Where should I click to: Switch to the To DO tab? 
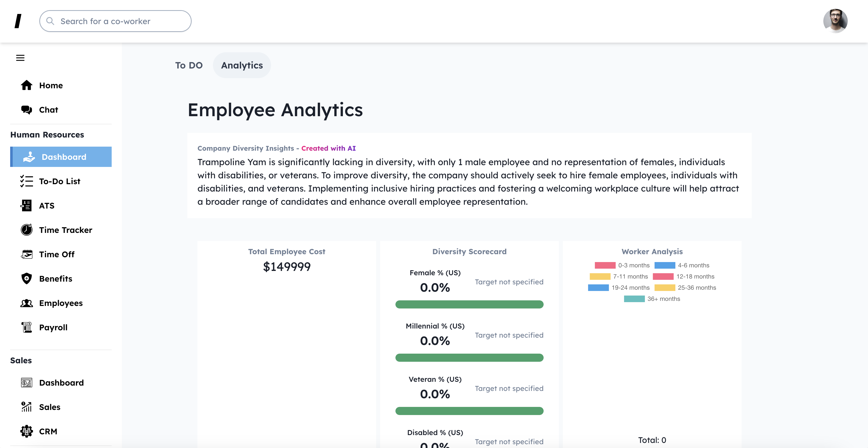tap(189, 65)
